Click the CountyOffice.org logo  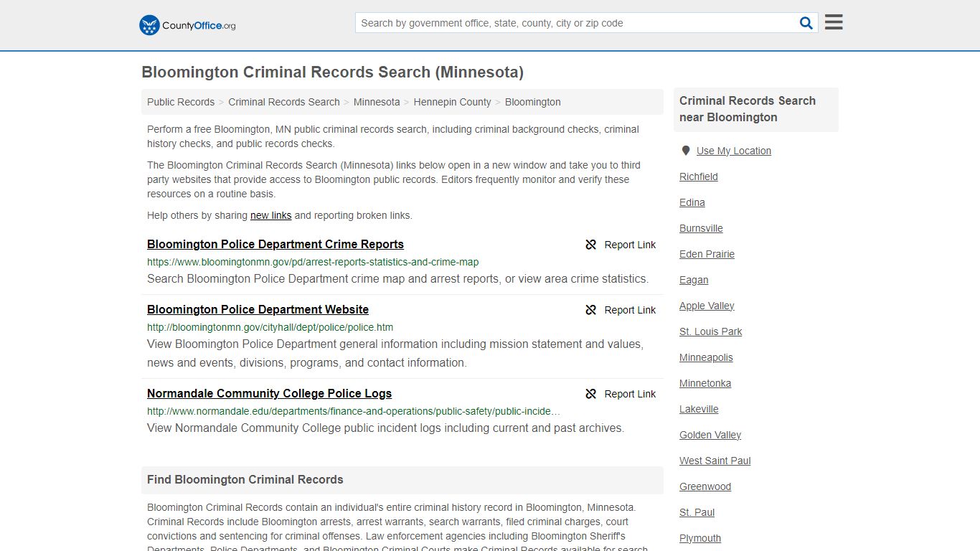click(187, 25)
